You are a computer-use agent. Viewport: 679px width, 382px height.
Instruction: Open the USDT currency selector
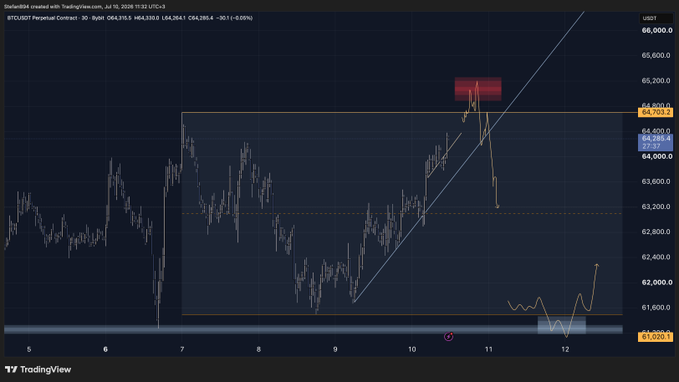click(x=656, y=18)
